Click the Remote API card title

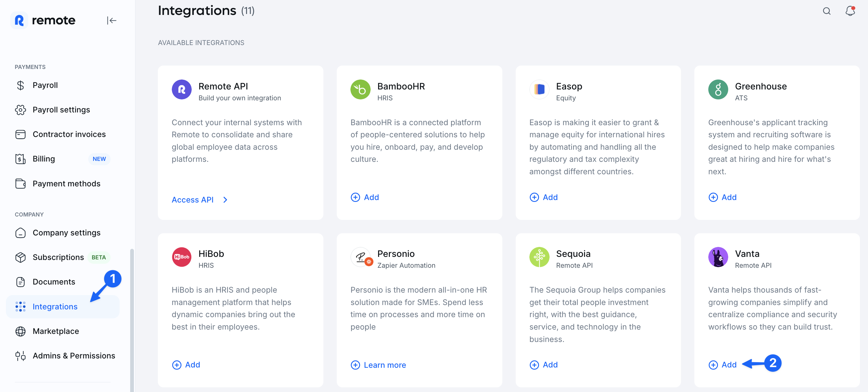[x=223, y=86]
